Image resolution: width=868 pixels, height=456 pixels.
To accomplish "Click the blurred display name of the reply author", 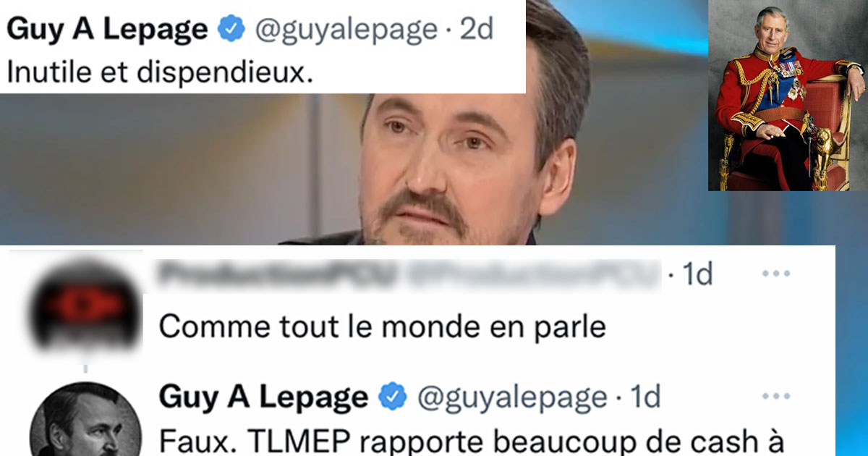I will [x=278, y=275].
